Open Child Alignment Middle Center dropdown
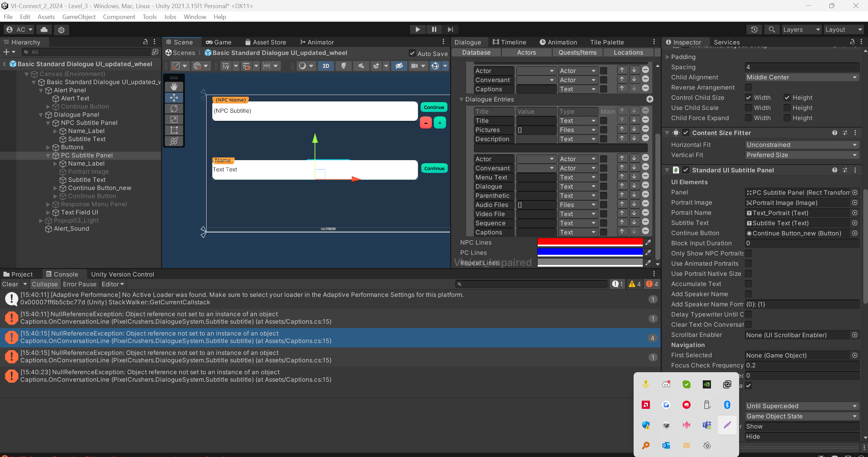 coord(802,77)
